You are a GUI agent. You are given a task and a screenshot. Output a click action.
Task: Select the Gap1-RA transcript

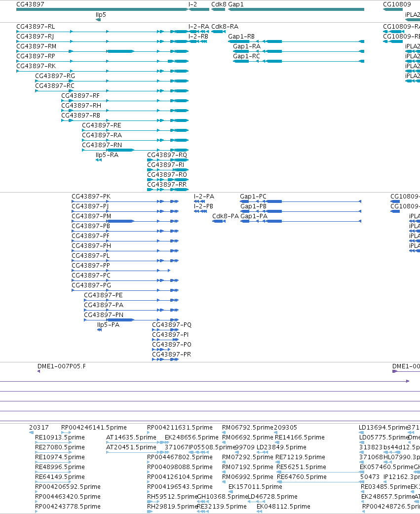point(299,51)
